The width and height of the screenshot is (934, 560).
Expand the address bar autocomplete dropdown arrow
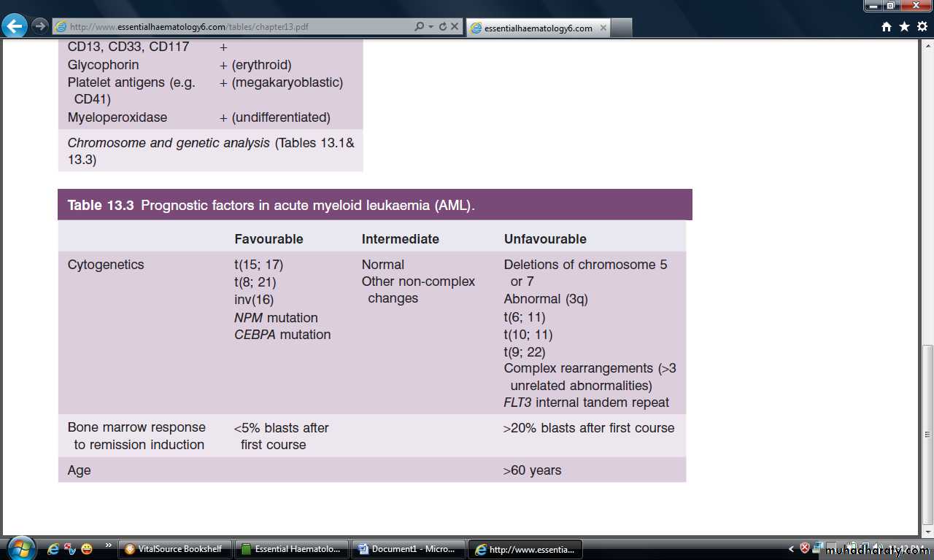tap(431, 27)
